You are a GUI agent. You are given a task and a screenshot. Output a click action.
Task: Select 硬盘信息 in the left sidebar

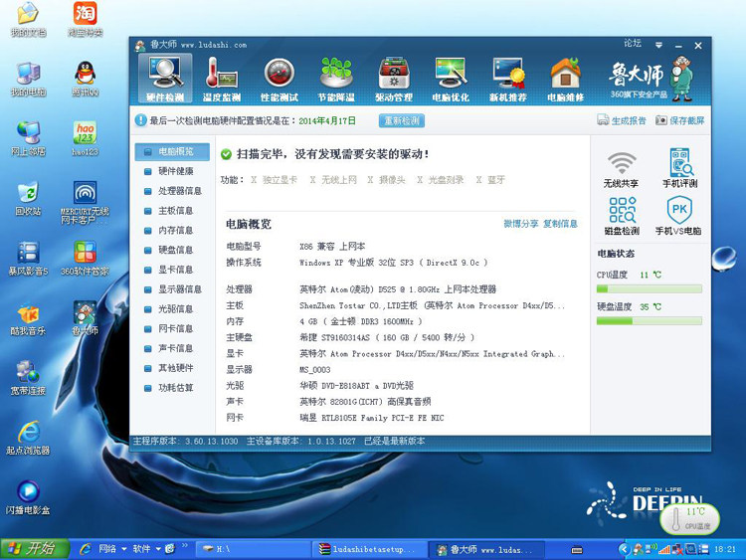175,250
